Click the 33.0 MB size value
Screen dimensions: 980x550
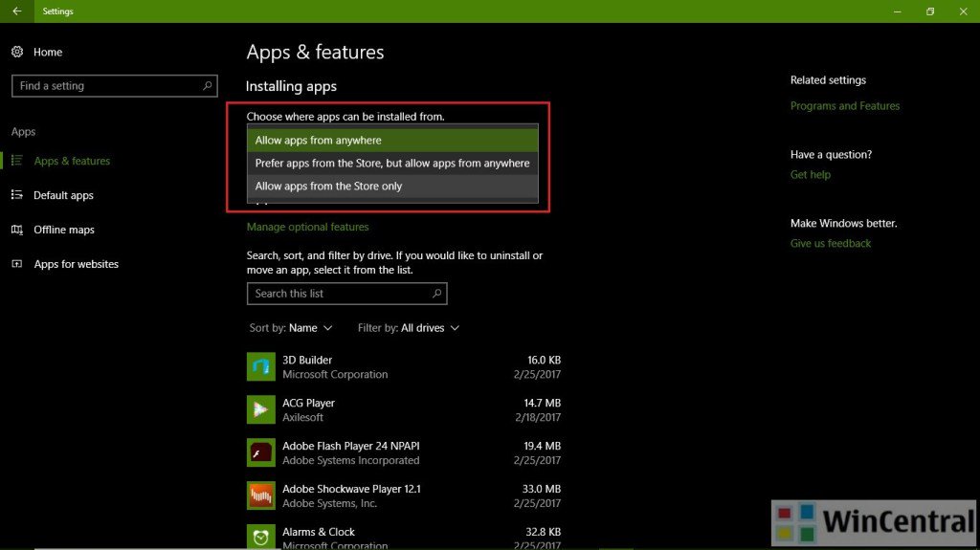pos(542,489)
